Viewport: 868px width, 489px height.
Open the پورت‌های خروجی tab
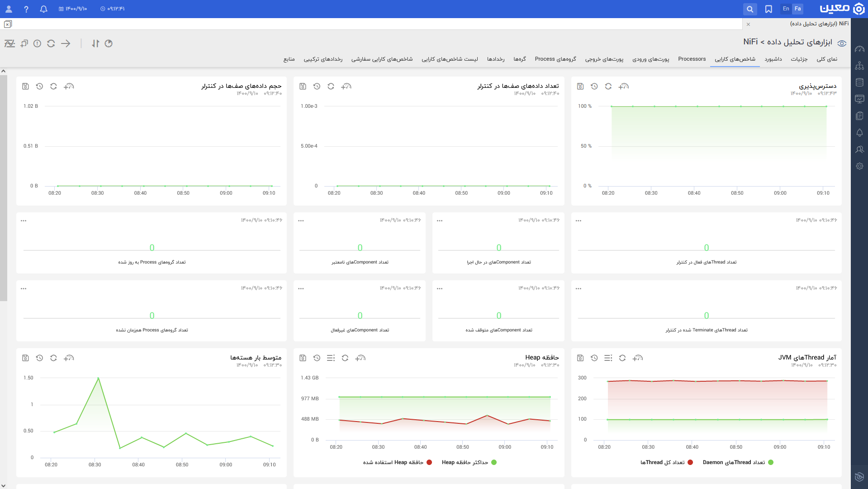pyautogui.click(x=604, y=59)
